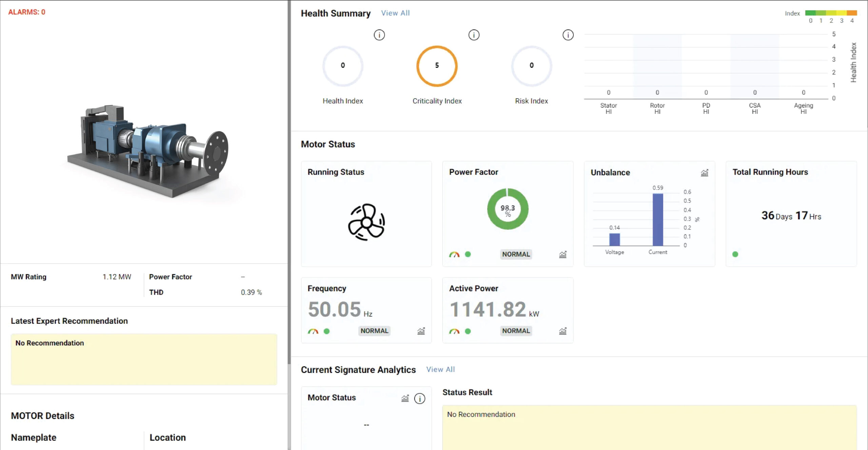Open Health Summary View All link
Viewport: 868px width, 450px height.
395,13
